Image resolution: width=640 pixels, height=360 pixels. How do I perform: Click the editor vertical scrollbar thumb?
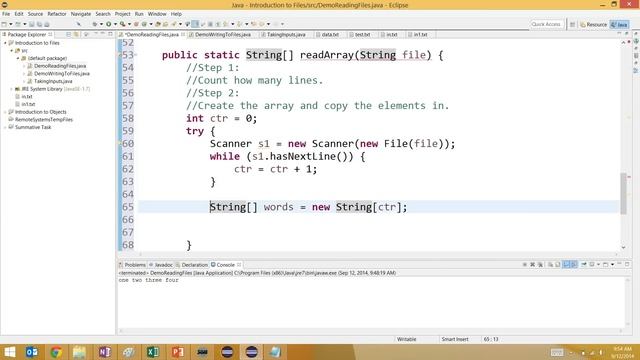(623, 193)
